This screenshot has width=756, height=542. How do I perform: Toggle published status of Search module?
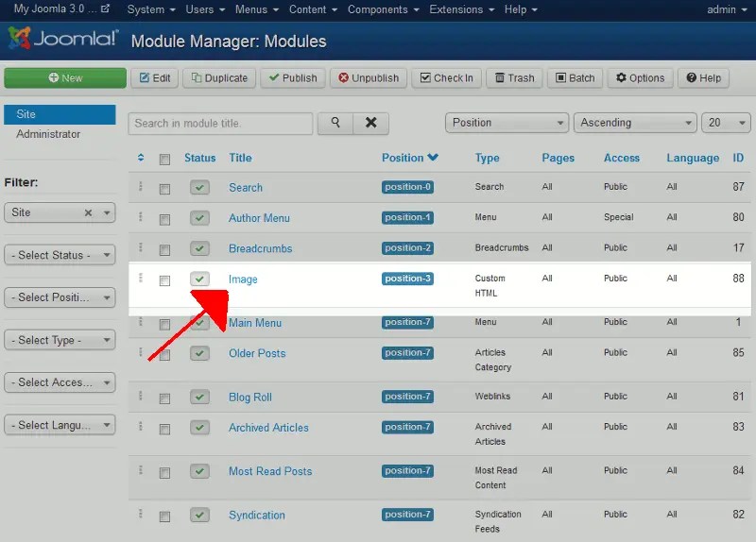(199, 187)
